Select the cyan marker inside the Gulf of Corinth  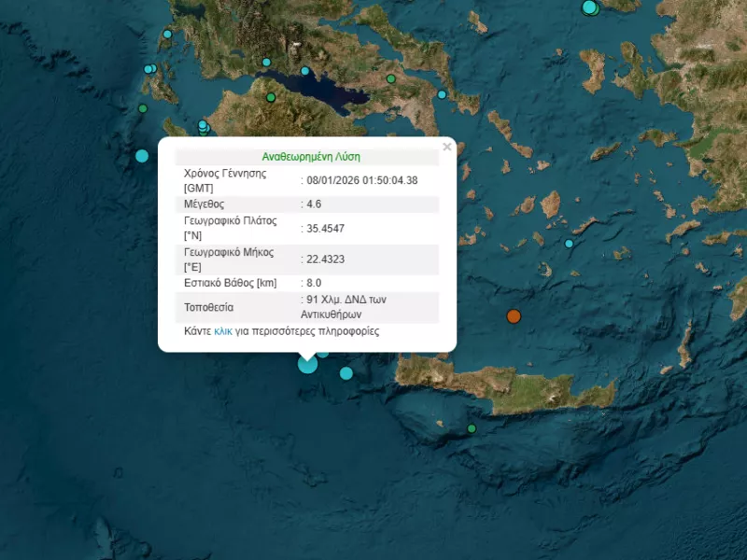click(x=304, y=71)
